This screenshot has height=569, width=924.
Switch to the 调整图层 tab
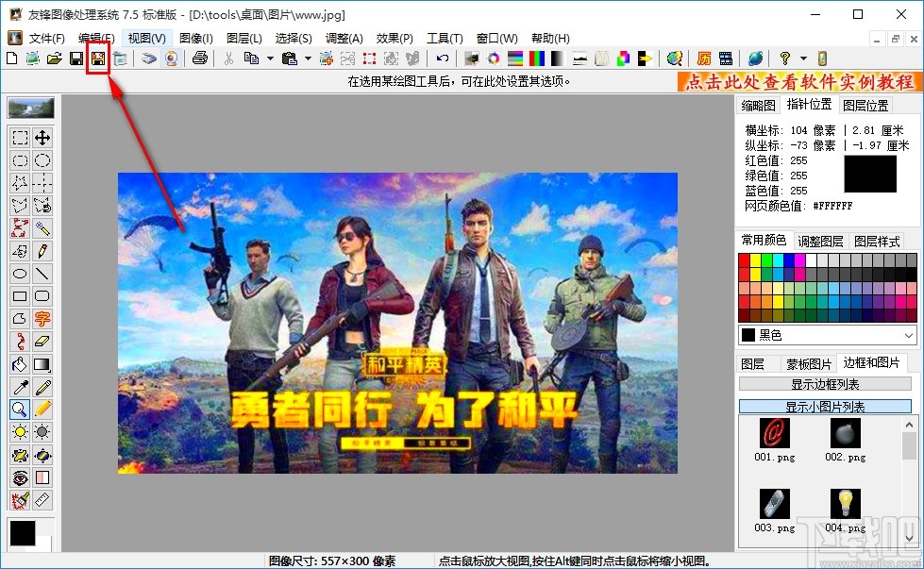click(x=820, y=241)
